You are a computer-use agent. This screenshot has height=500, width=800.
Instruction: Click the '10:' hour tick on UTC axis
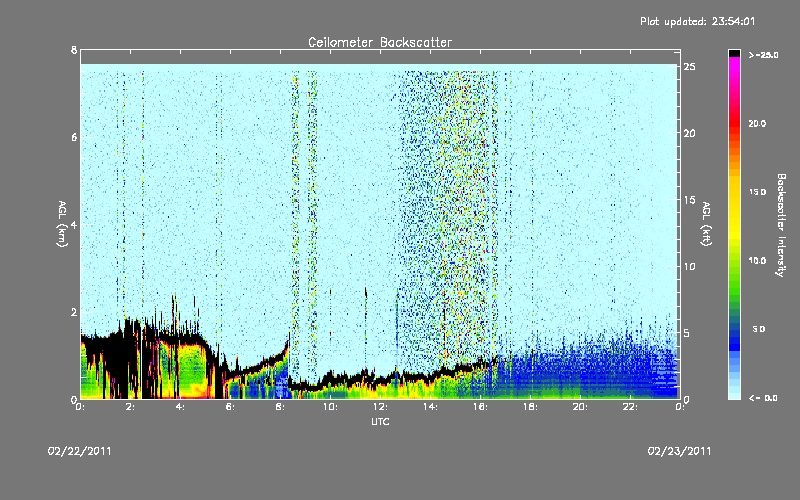click(x=330, y=407)
